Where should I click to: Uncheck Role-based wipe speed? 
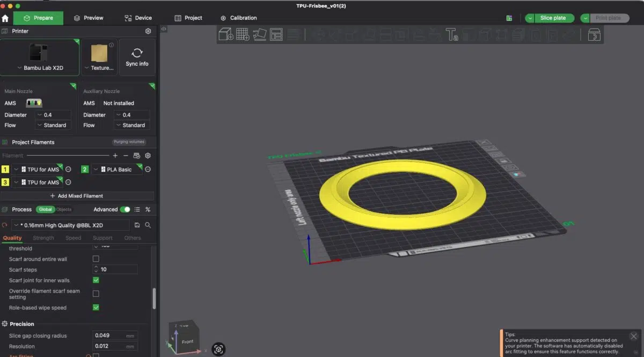[96, 308]
